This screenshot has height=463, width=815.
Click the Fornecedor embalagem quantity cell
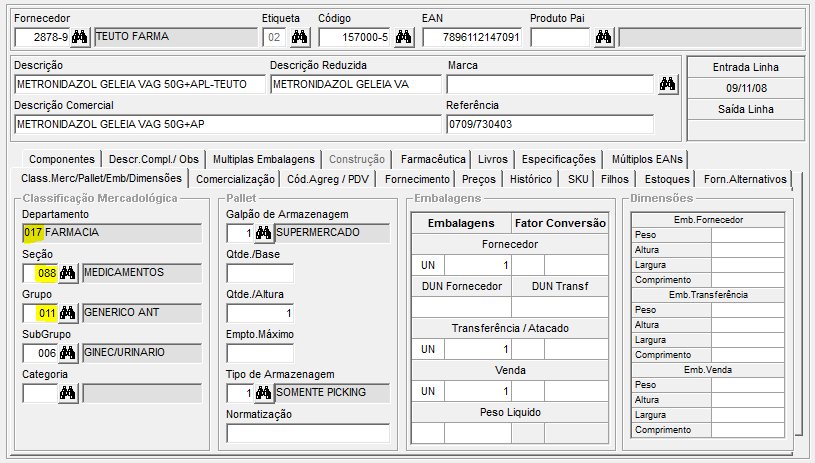click(478, 266)
